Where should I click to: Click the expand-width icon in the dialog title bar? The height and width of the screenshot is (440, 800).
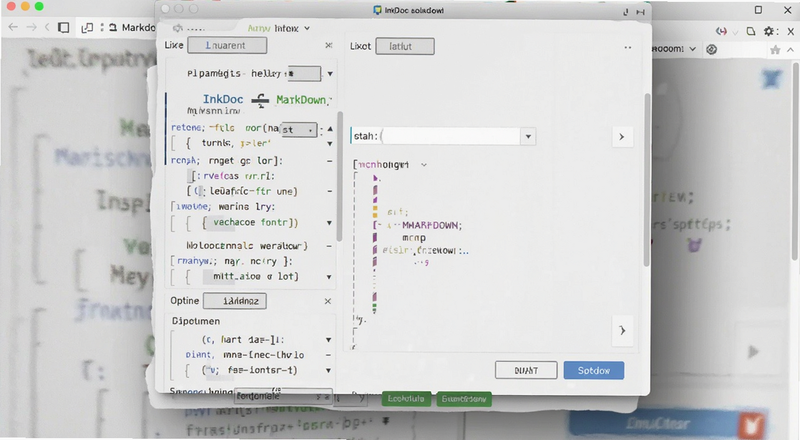640,12
